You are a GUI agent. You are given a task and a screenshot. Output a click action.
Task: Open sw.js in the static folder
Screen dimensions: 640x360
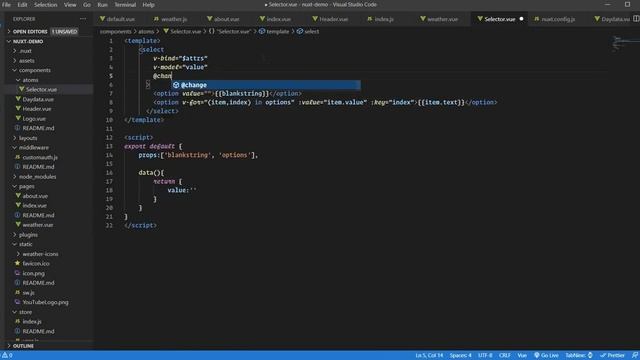click(29, 293)
